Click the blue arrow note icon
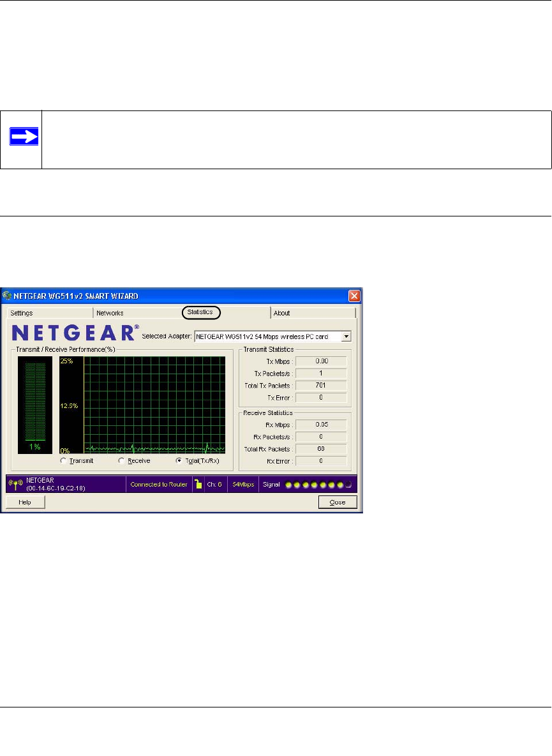 click(24, 137)
